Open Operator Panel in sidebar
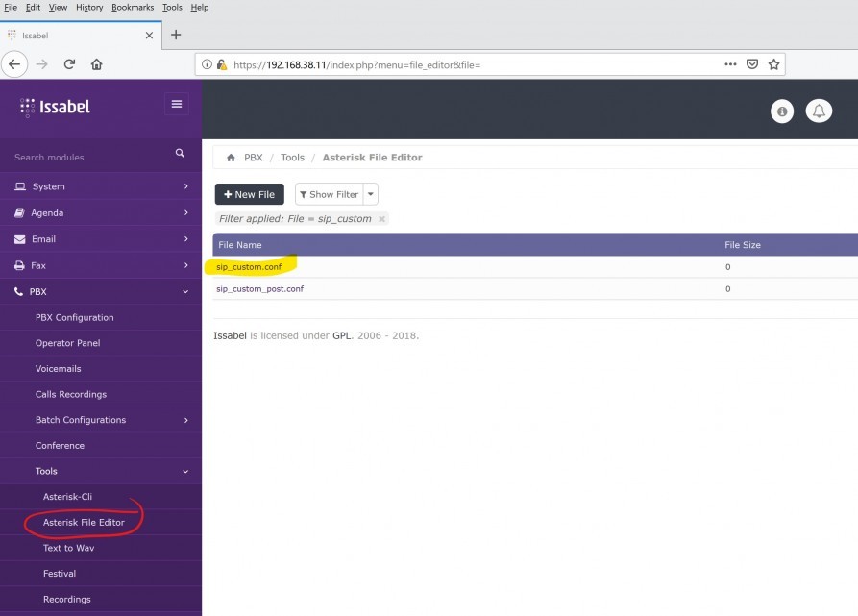Viewport: 858px width, 616px height. pos(68,343)
